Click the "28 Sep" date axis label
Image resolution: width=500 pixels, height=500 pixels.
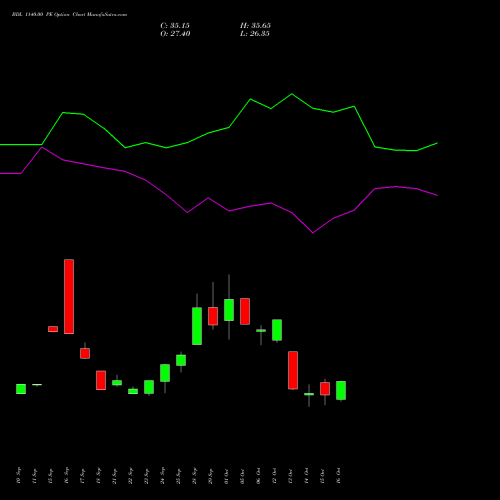tap(194, 476)
